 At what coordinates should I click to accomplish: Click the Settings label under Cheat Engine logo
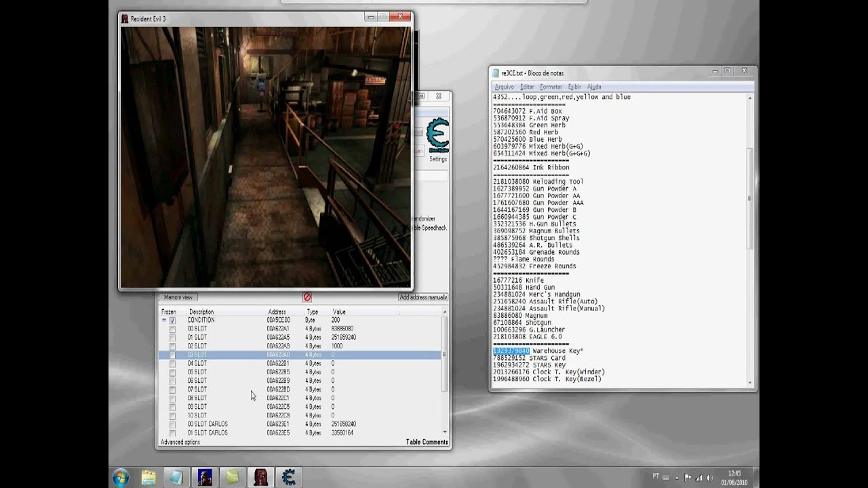(438, 159)
